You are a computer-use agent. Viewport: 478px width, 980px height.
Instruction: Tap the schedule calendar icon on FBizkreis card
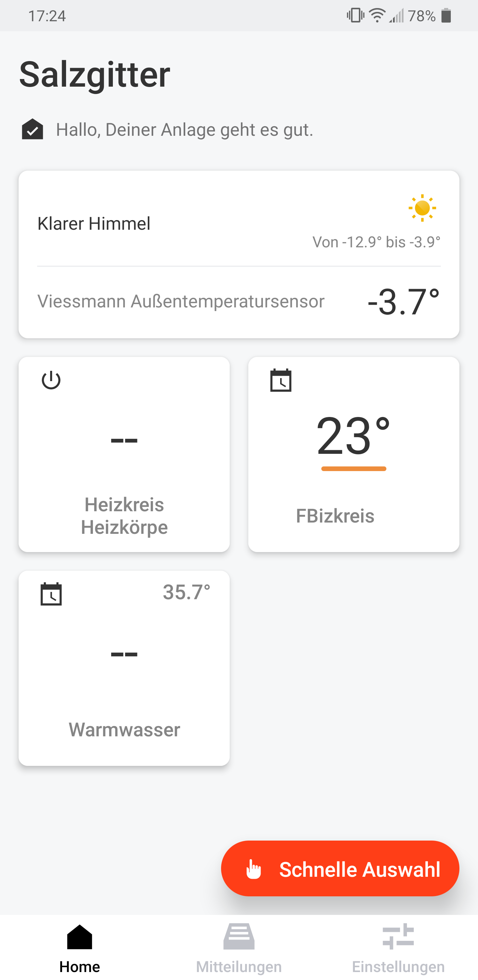pos(280,380)
